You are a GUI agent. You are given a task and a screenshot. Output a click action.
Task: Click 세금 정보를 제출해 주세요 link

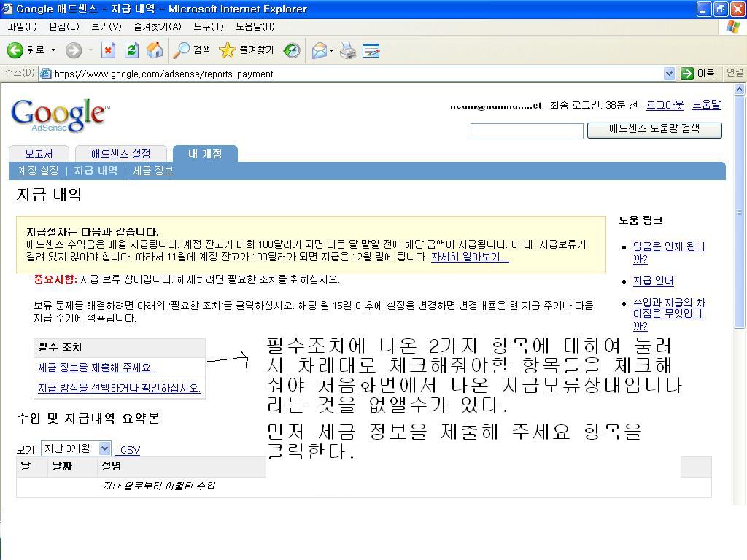96,367
